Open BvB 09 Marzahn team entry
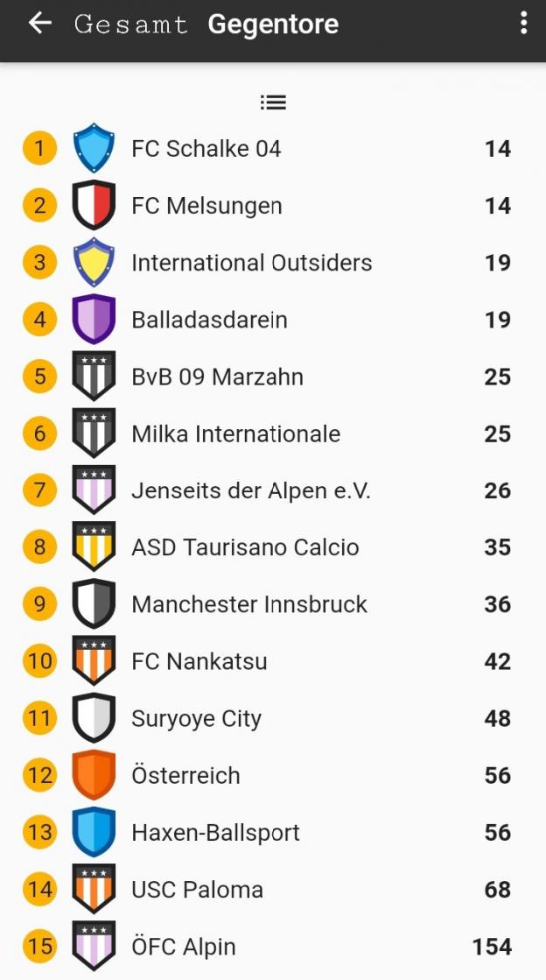This screenshot has width=546, height=980. [x=217, y=377]
